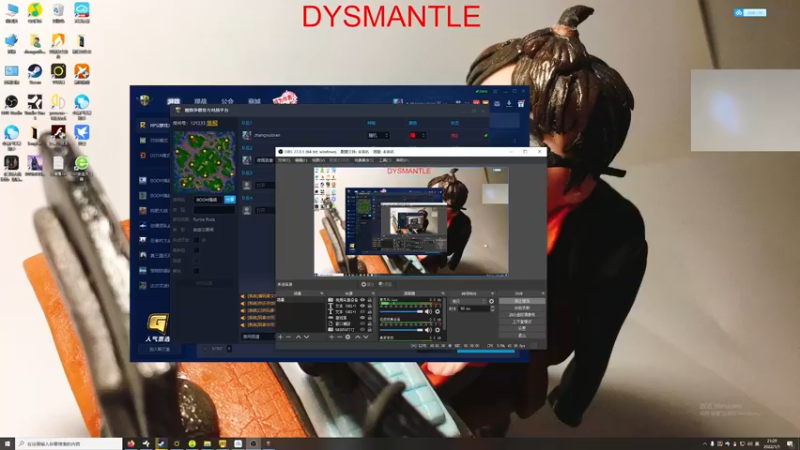Toggle visibility of the fourth OBS source
800x450 pixels.
(362, 318)
